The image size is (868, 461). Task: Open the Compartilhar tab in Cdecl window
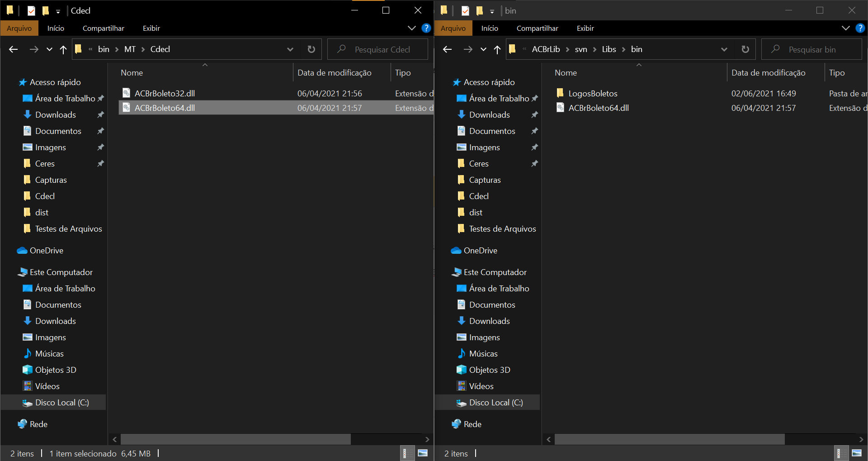click(x=103, y=28)
